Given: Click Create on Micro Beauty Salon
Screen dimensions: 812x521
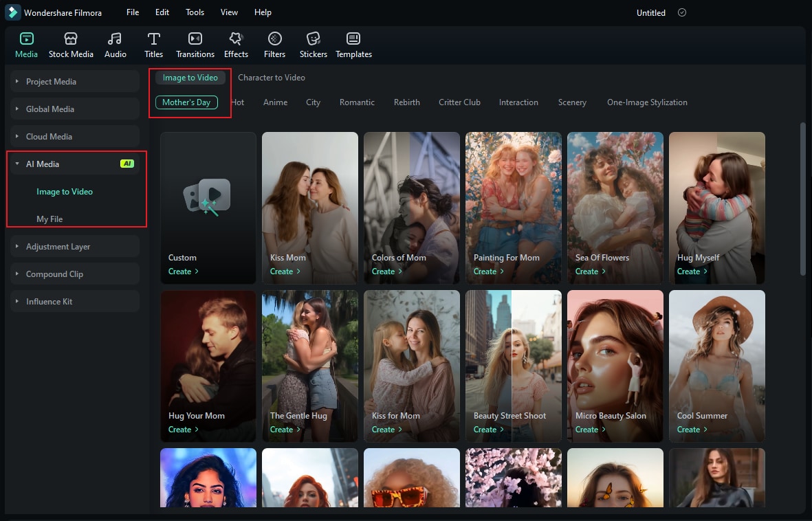Looking at the screenshot, I should tap(590, 430).
